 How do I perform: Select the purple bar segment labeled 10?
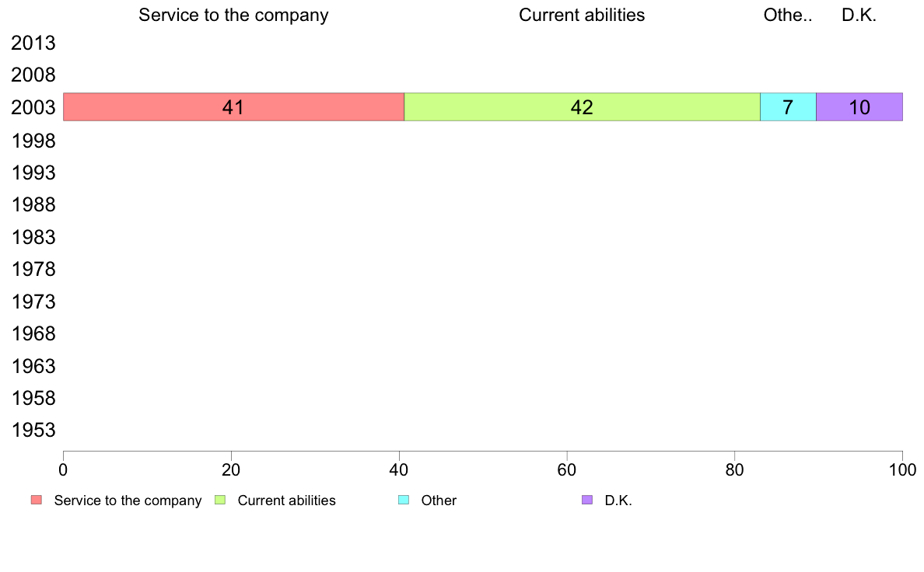pyautogui.click(x=859, y=107)
